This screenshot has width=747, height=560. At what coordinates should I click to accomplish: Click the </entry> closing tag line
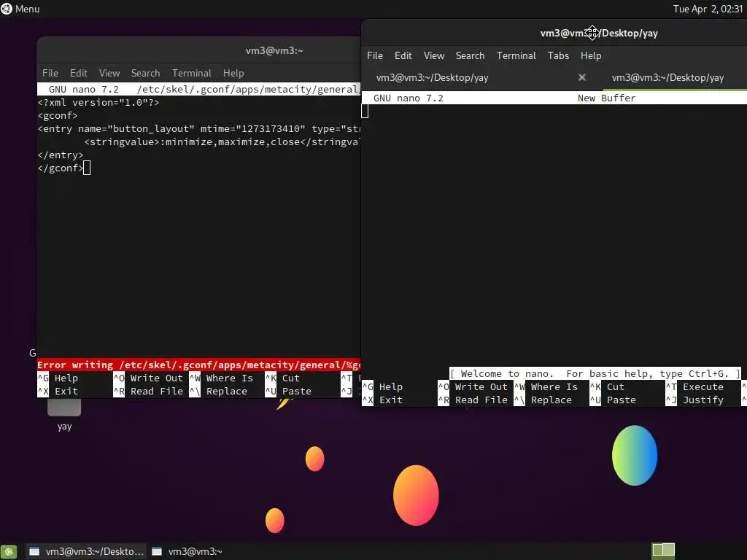61,155
